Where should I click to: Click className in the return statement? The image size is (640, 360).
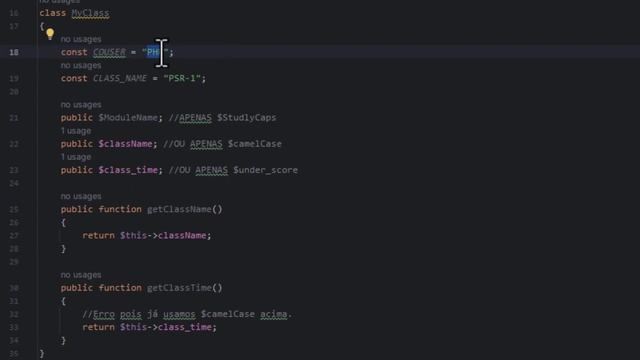tap(182, 236)
